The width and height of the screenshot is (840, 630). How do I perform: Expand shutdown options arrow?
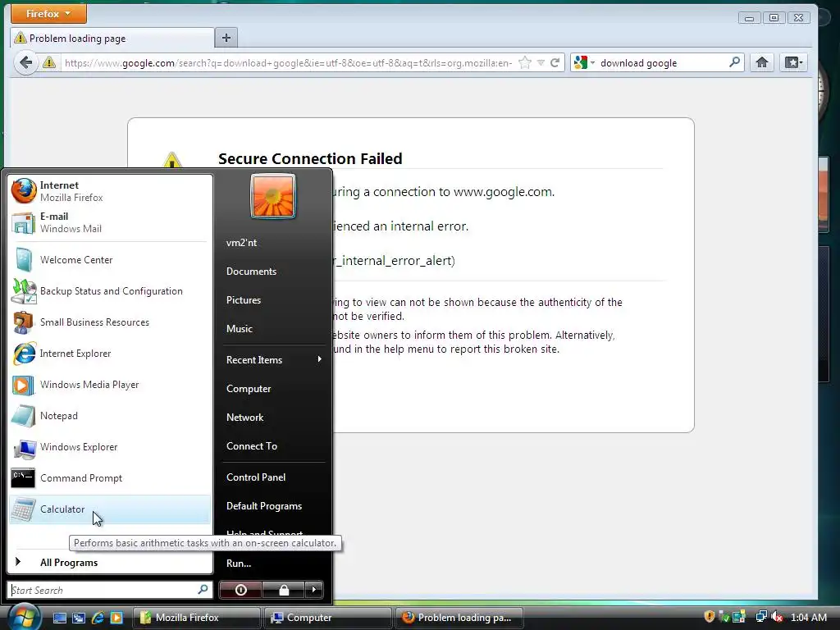tap(314, 590)
